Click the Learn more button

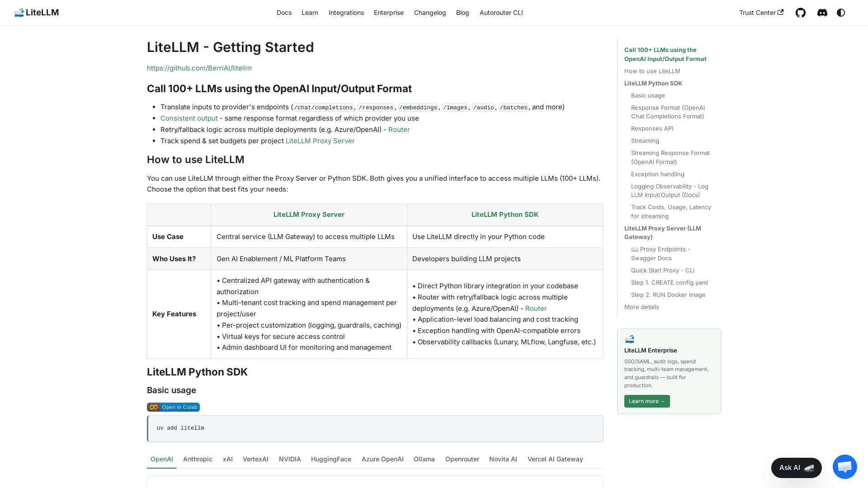click(647, 401)
